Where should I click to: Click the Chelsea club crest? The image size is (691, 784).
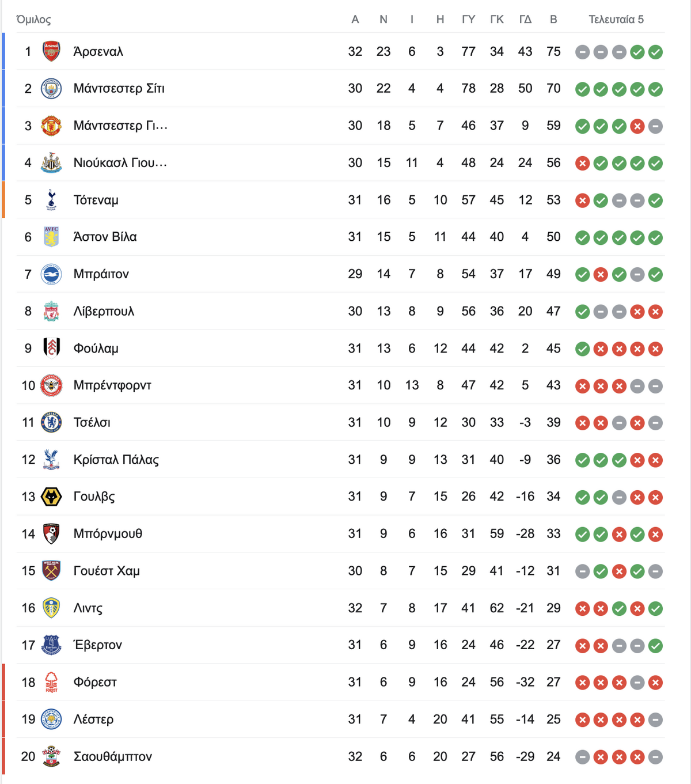point(51,422)
